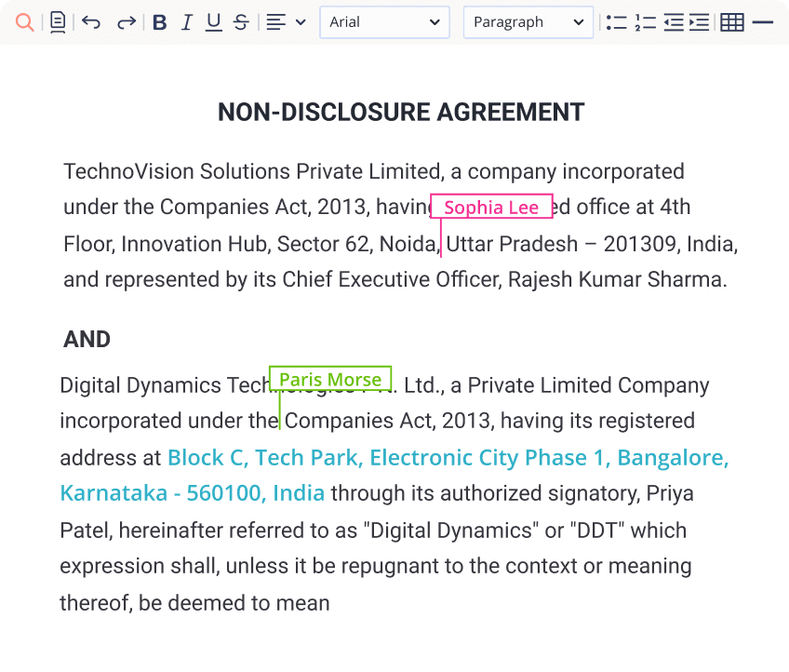
Task: Open the Block C, Tech Park address link
Action: [x=394, y=476]
